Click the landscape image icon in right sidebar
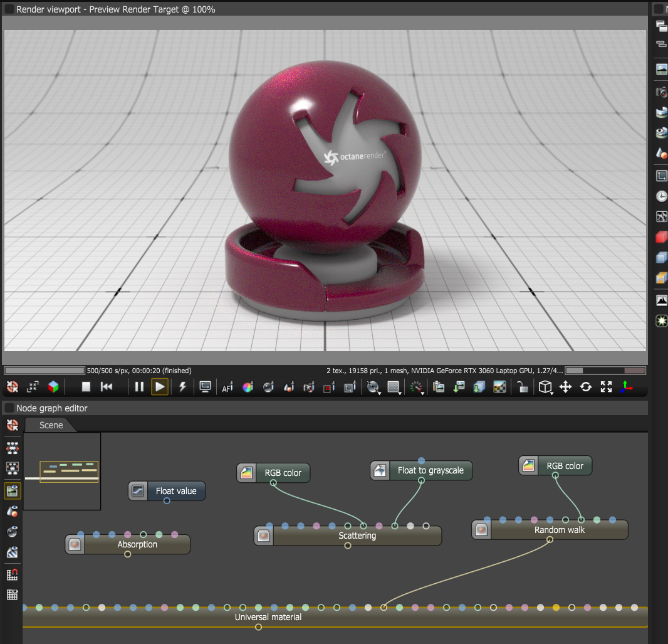The image size is (668, 644). 661,68
